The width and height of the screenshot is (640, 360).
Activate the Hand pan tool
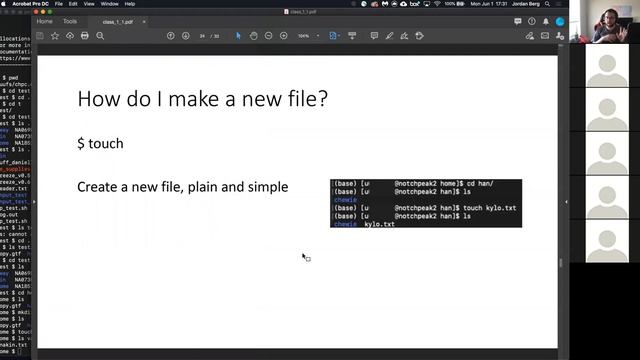pos(253,36)
